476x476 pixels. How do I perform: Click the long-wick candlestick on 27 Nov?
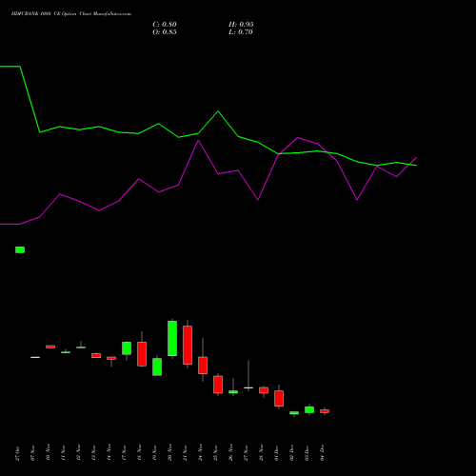pyautogui.click(x=248, y=387)
